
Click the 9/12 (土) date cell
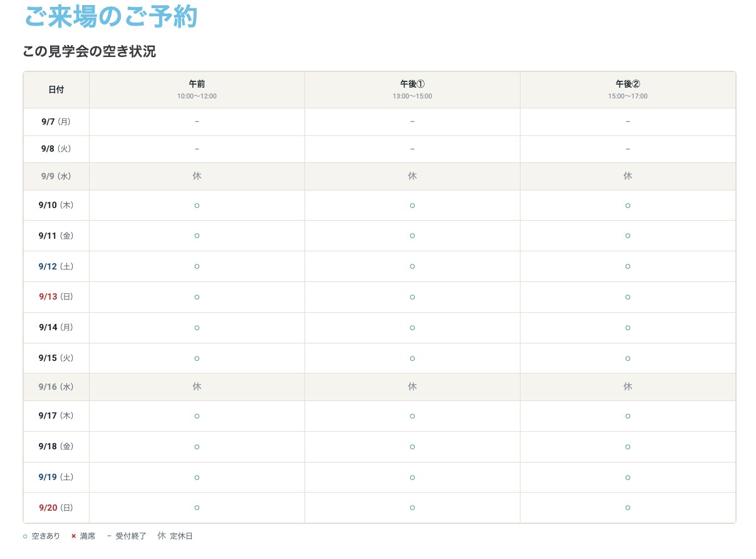coord(56,266)
